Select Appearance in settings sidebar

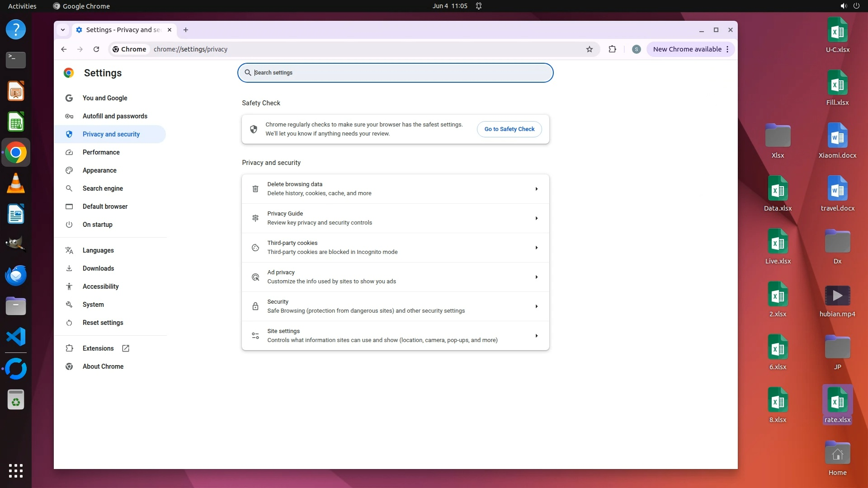pyautogui.click(x=99, y=170)
